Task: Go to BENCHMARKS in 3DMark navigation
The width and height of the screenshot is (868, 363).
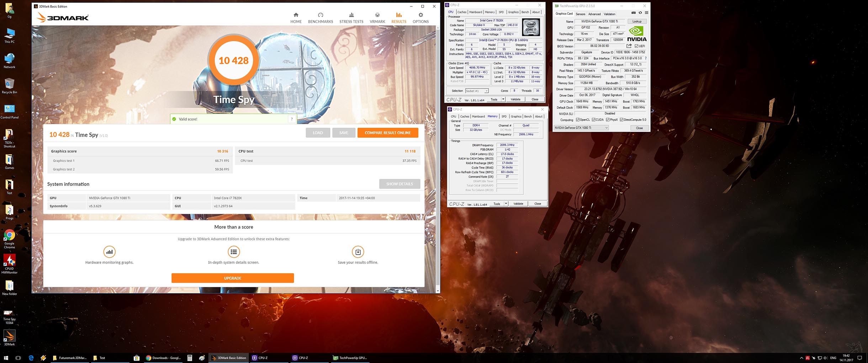Action: pos(320,18)
